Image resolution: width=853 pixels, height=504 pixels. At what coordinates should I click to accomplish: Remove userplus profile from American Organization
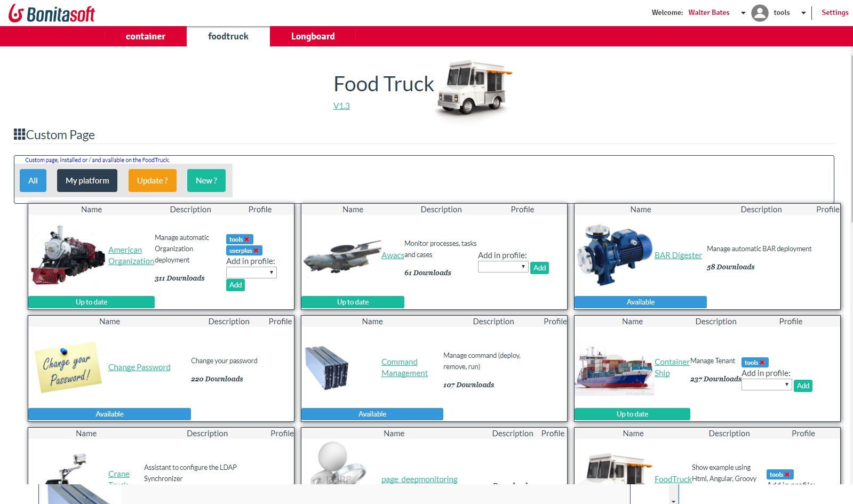pyautogui.click(x=256, y=251)
